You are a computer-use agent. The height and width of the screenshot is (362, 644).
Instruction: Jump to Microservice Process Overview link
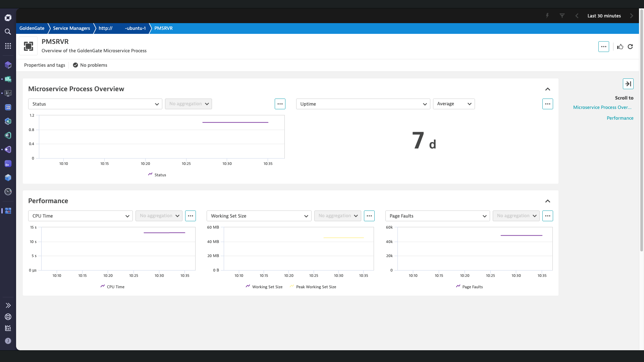point(602,107)
